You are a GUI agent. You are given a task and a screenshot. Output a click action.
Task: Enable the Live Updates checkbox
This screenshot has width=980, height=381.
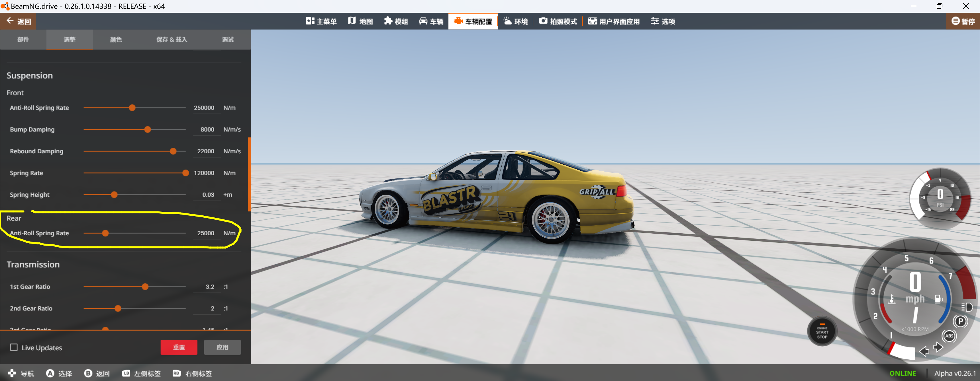tap(14, 348)
